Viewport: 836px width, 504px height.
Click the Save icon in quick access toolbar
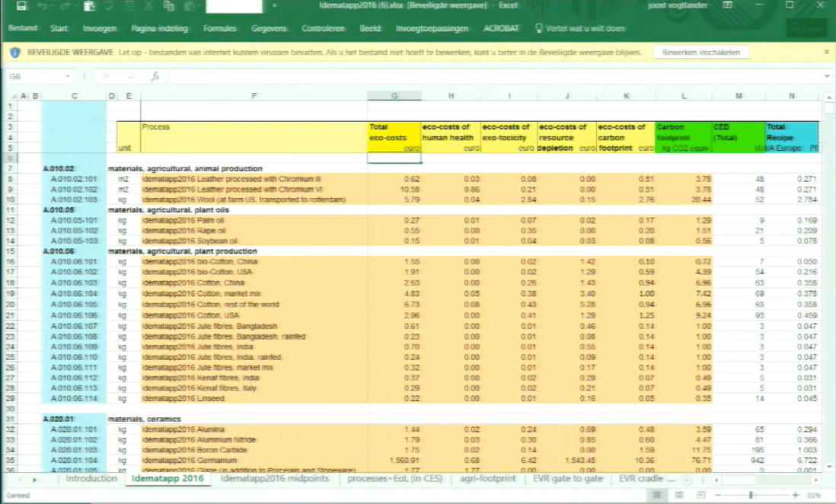(21, 6)
